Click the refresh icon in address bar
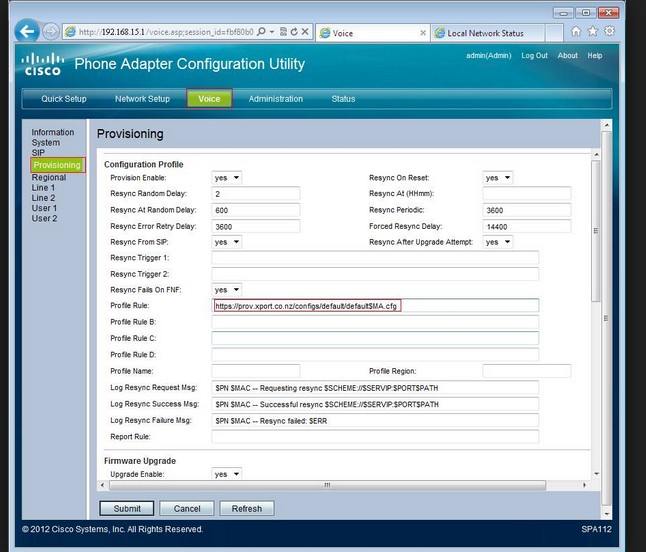Image resolution: width=646 pixels, height=552 pixels. (294, 32)
